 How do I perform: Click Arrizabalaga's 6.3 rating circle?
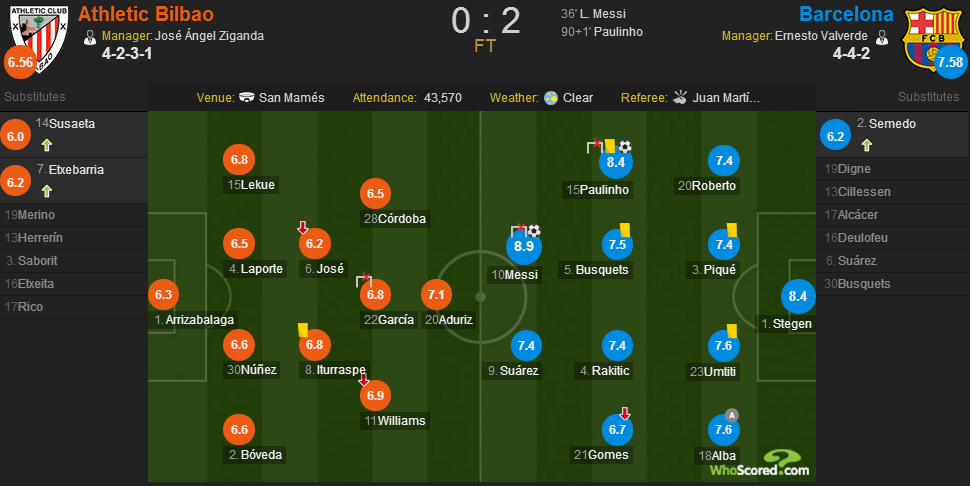(163, 295)
